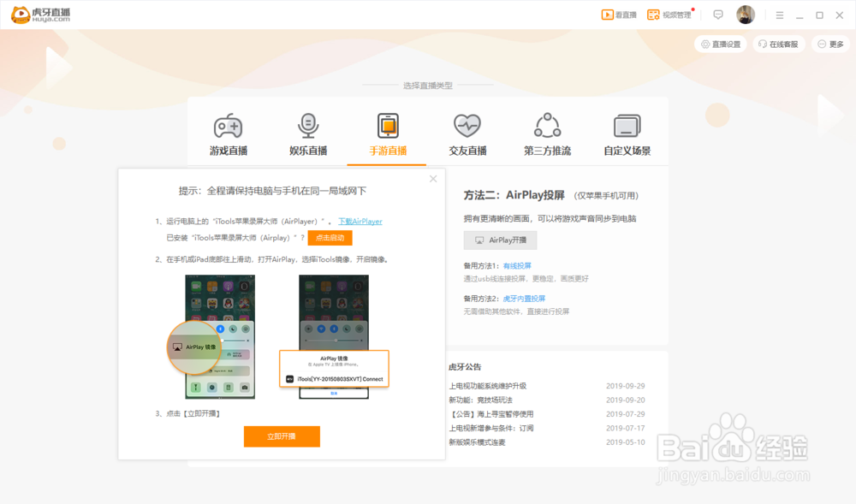Click the feedback chat bubble icon
The height and width of the screenshot is (504, 856).
[717, 15]
